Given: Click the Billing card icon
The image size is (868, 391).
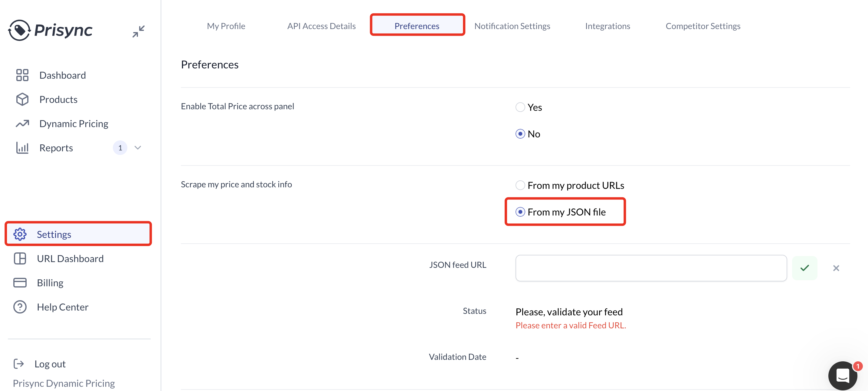Looking at the screenshot, I should point(20,283).
